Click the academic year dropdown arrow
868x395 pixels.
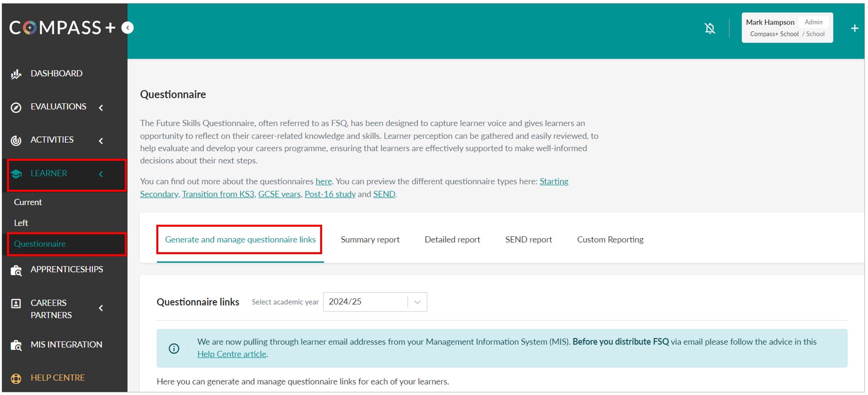point(418,302)
